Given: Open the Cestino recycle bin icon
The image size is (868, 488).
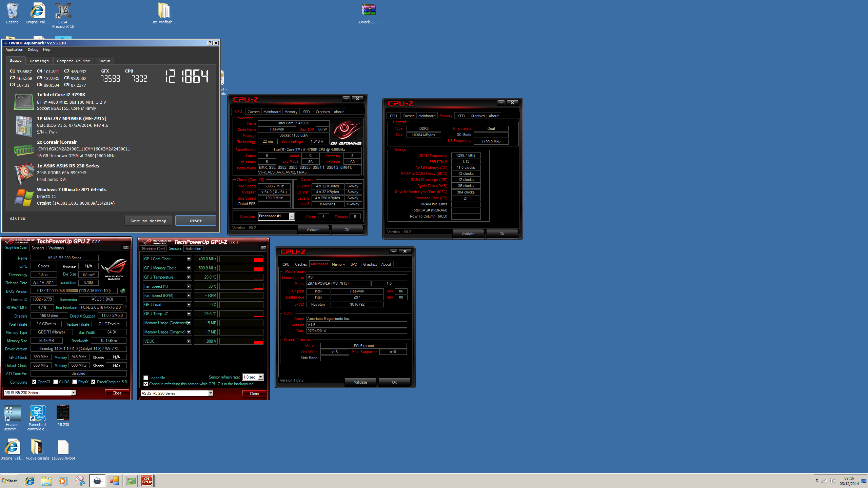Looking at the screenshot, I should [12, 14].
